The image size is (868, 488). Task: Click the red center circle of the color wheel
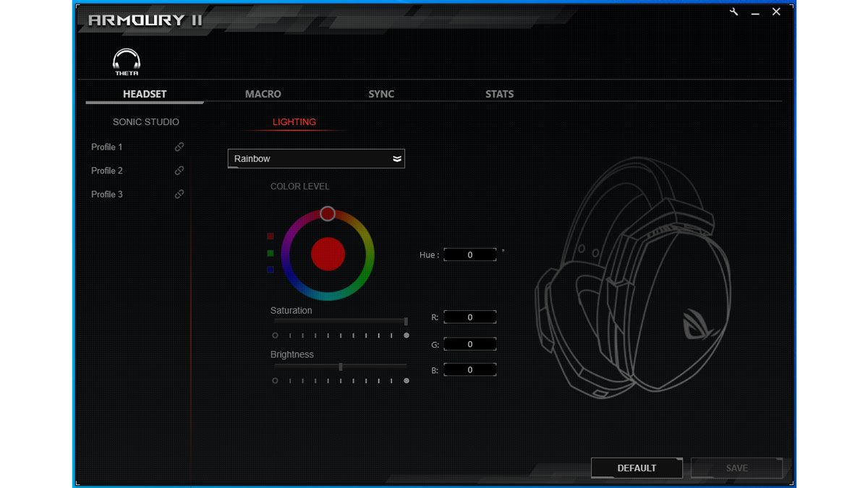(x=328, y=254)
